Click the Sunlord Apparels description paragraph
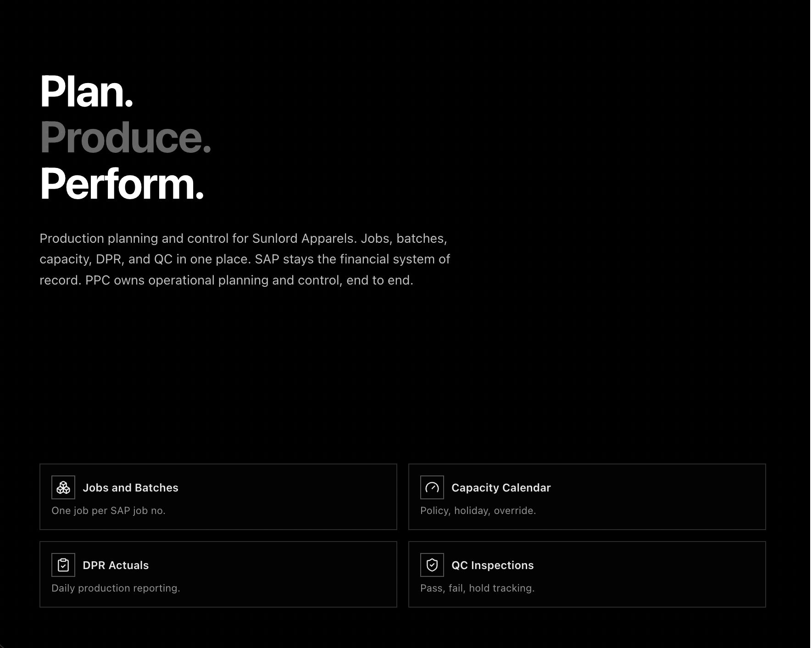 point(245,259)
